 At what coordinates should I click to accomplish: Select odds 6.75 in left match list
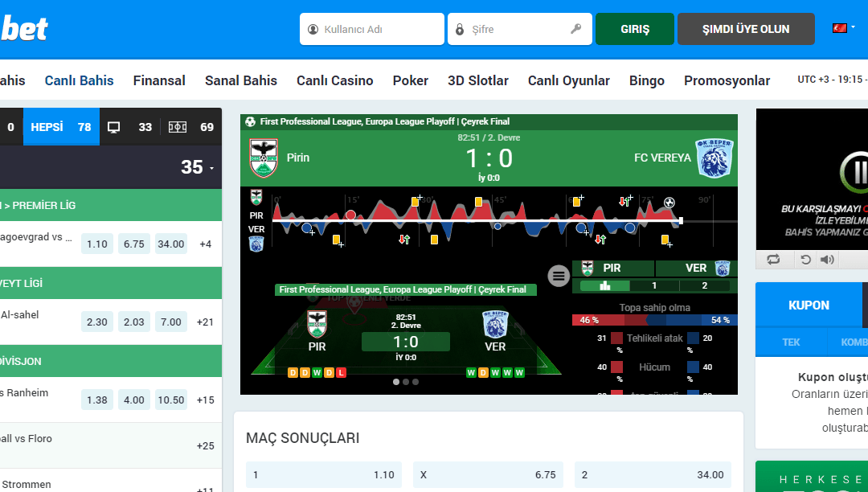coord(134,244)
